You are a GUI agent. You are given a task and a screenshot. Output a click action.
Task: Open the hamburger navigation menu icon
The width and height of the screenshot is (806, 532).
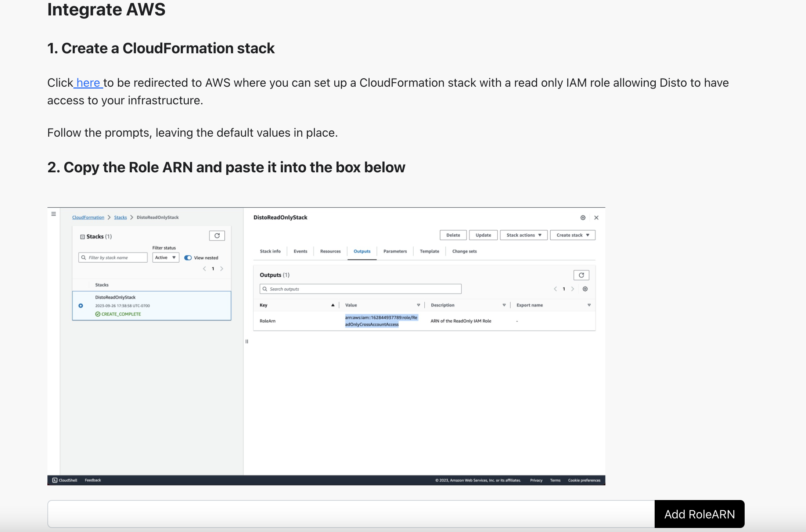click(x=54, y=214)
